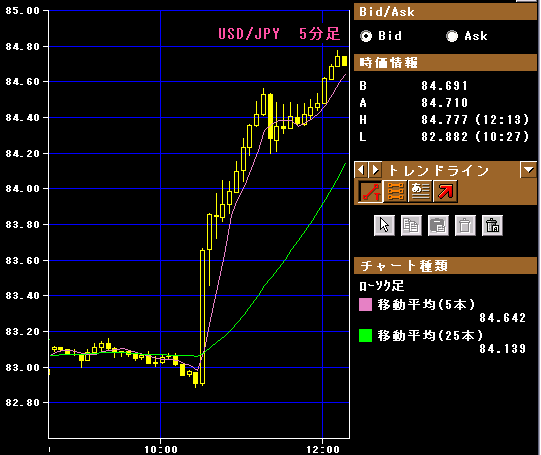541x455 pixels.
Task: Go to previous tool panel with left arrow
Action: (x=361, y=170)
